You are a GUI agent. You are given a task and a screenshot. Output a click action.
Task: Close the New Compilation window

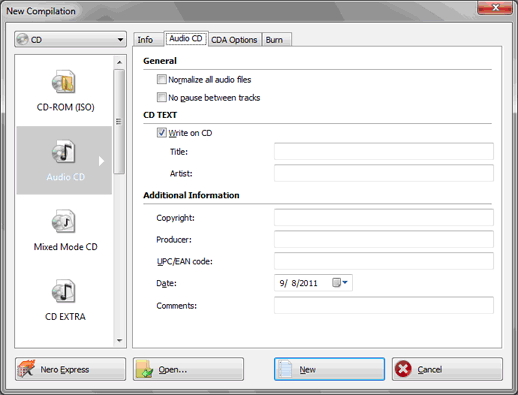tap(495, 7)
